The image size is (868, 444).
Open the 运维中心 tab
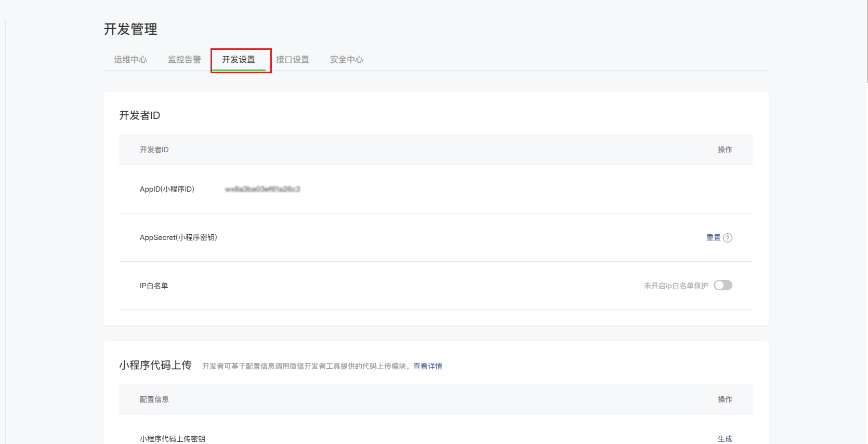[x=130, y=60]
